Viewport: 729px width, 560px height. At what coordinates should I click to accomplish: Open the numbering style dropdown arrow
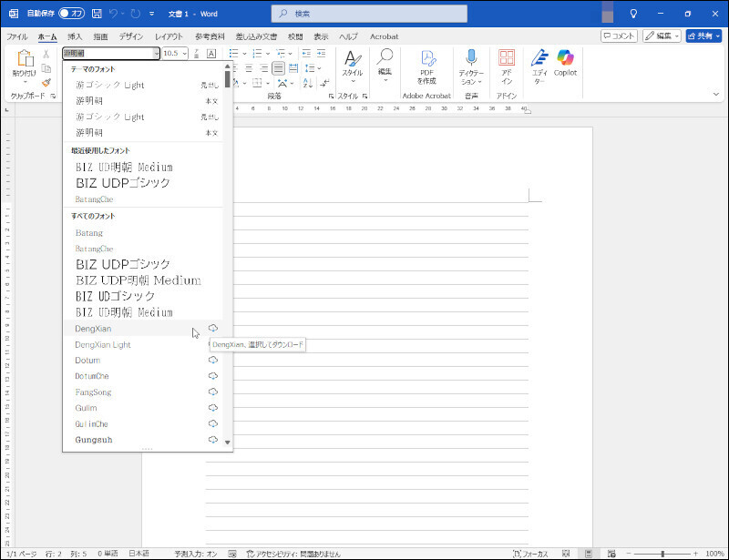[x=268, y=54]
